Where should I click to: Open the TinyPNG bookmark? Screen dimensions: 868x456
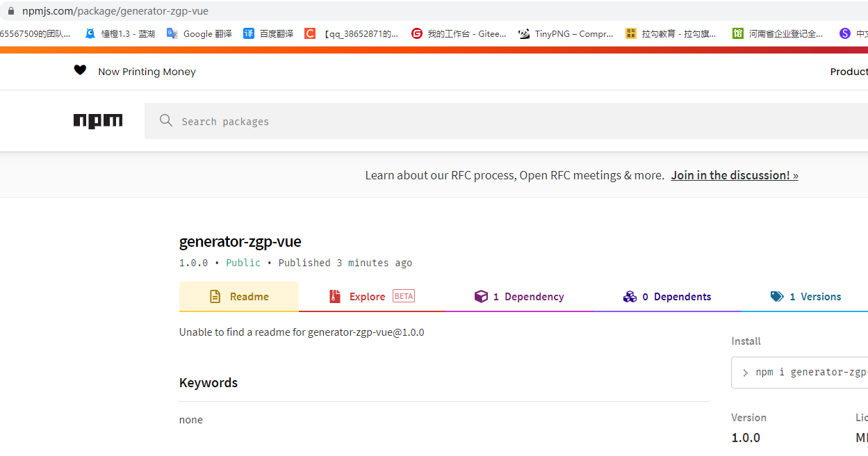566,33
